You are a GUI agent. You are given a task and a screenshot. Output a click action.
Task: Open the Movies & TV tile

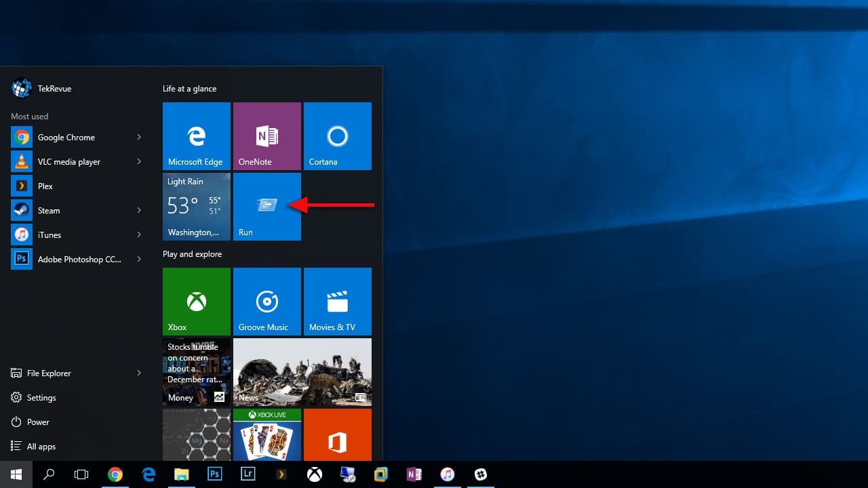coord(337,302)
